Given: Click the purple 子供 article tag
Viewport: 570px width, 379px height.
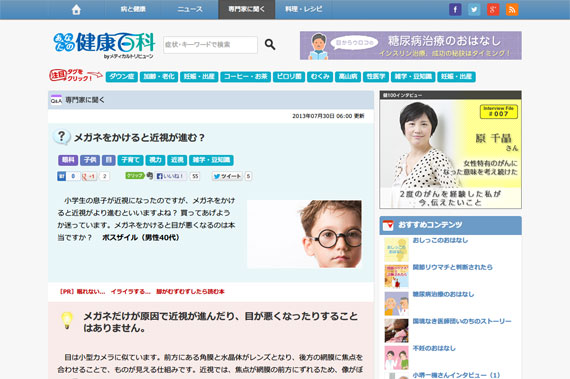Looking at the screenshot, I should click(90, 160).
